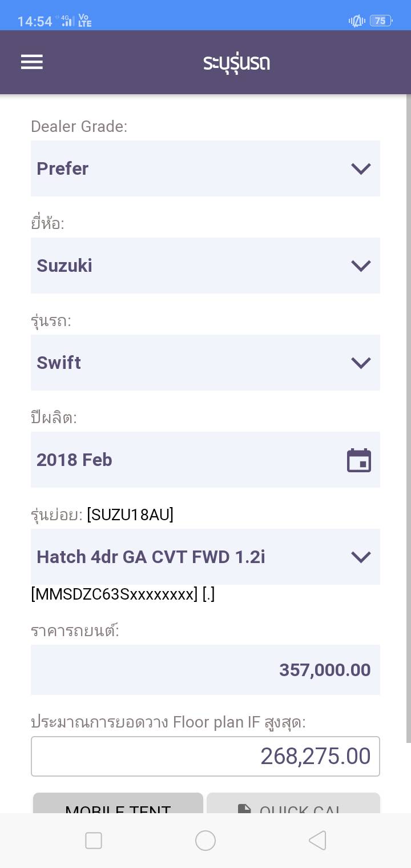
Task: Tap the muted vibrate icon in status bar
Action: tap(357, 21)
